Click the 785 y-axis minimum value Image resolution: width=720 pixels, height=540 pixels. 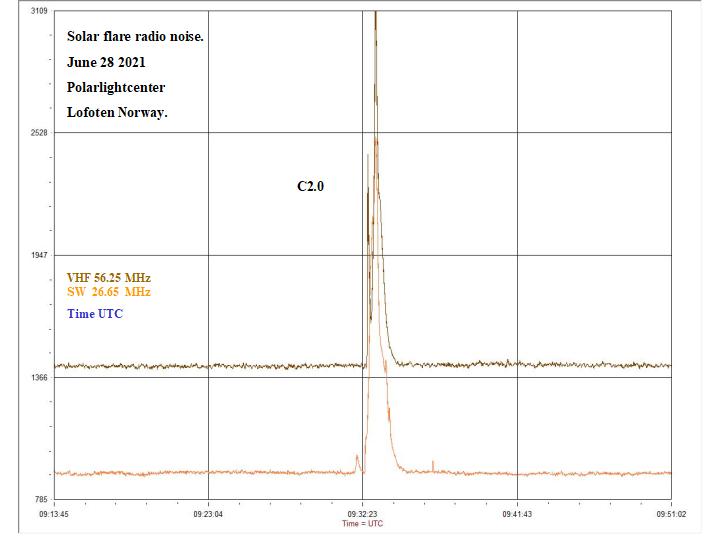point(41,500)
